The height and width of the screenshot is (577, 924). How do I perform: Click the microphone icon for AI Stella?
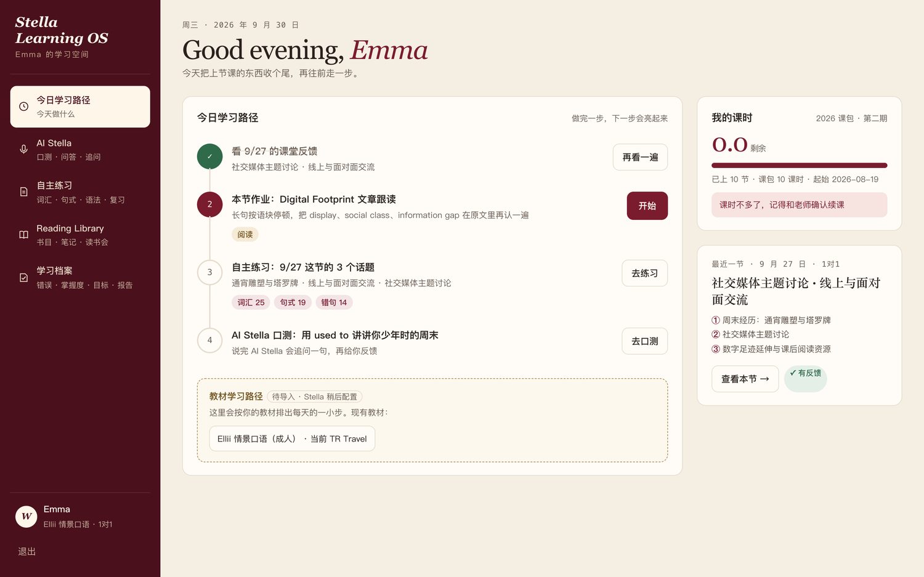coord(23,150)
